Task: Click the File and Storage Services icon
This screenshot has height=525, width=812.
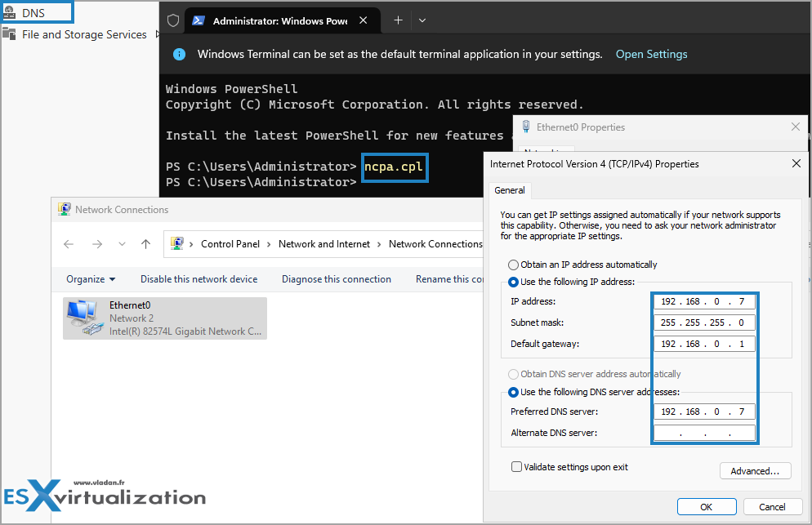Action: click(9, 34)
